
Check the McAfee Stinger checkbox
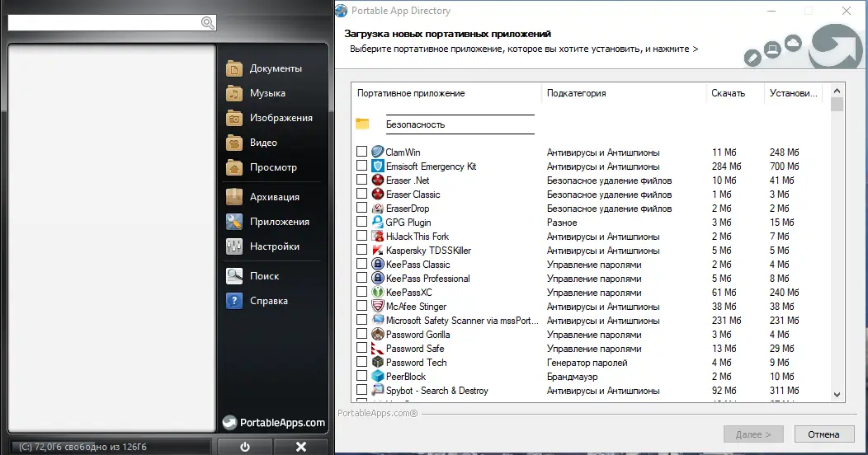click(x=361, y=306)
